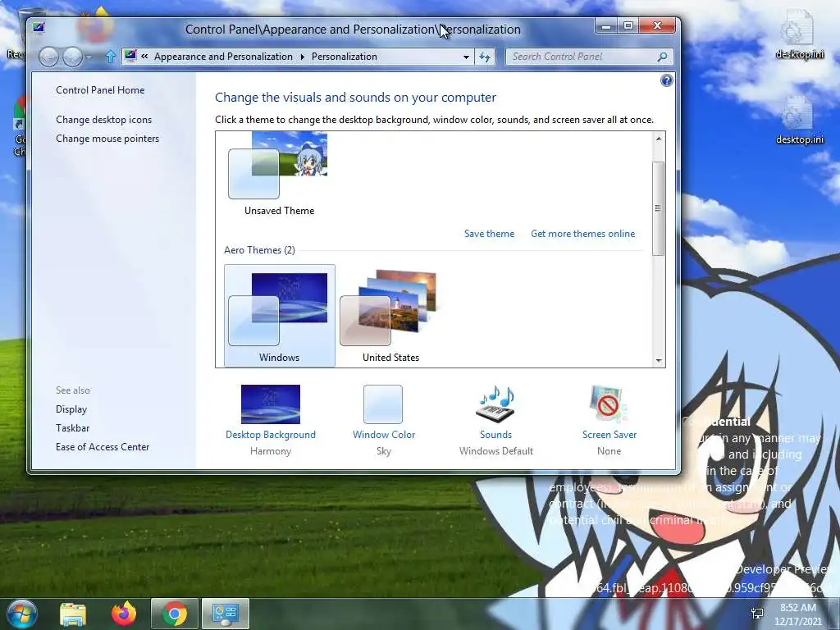Click Get more themes online

583,234
